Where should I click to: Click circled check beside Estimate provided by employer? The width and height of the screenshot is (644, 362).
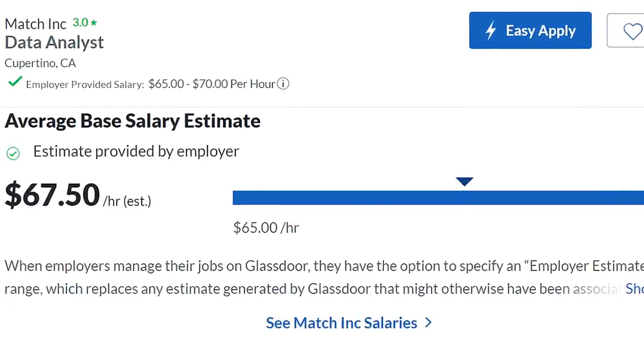13,154
